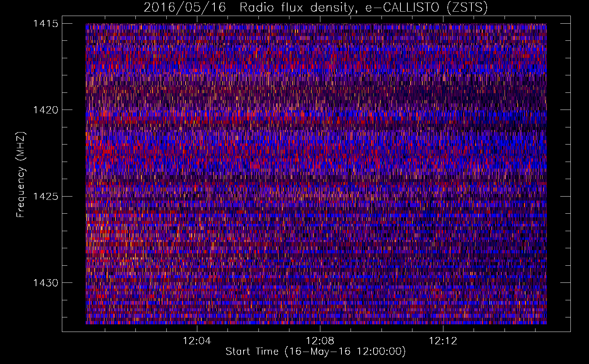Select the 1415 frequency axis label

(x=46, y=24)
